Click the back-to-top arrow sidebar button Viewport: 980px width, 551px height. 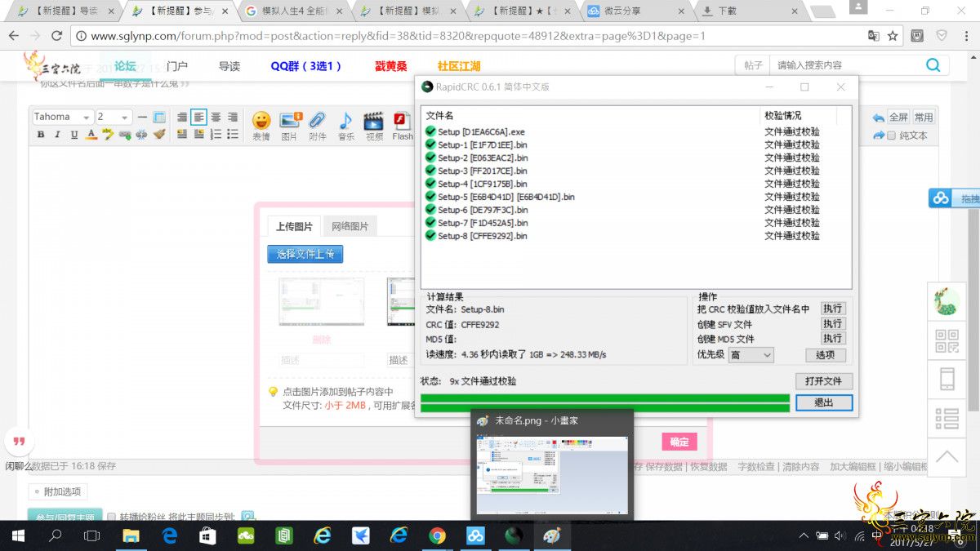(x=947, y=457)
